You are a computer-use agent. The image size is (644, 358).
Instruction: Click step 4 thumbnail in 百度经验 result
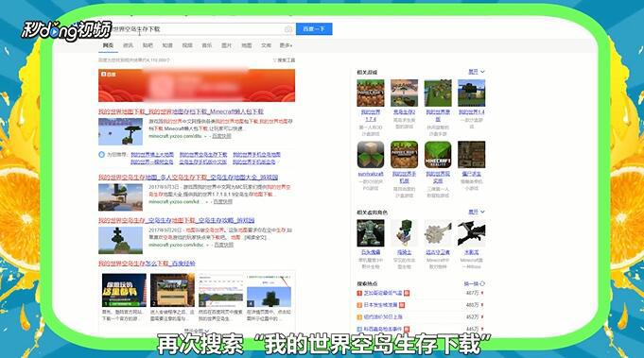tap(269, 290)
